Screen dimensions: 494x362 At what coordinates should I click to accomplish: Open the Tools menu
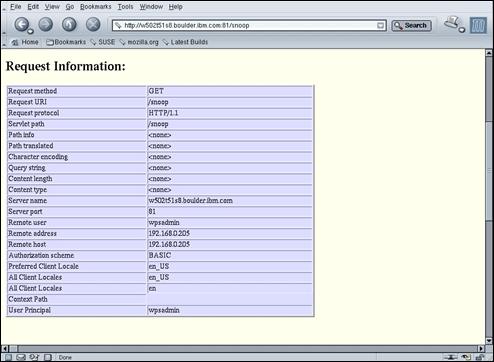[x=125, y=7]
